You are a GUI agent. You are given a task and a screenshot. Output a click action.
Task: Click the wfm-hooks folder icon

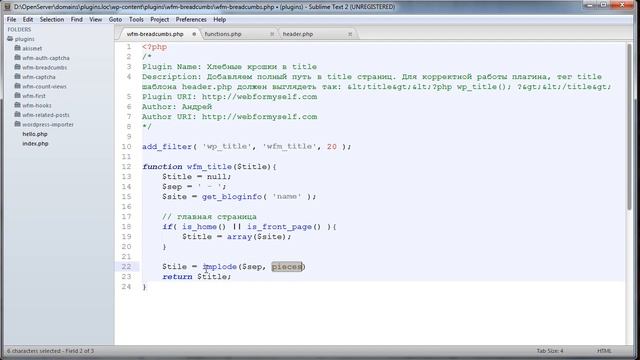pos(18,105)
